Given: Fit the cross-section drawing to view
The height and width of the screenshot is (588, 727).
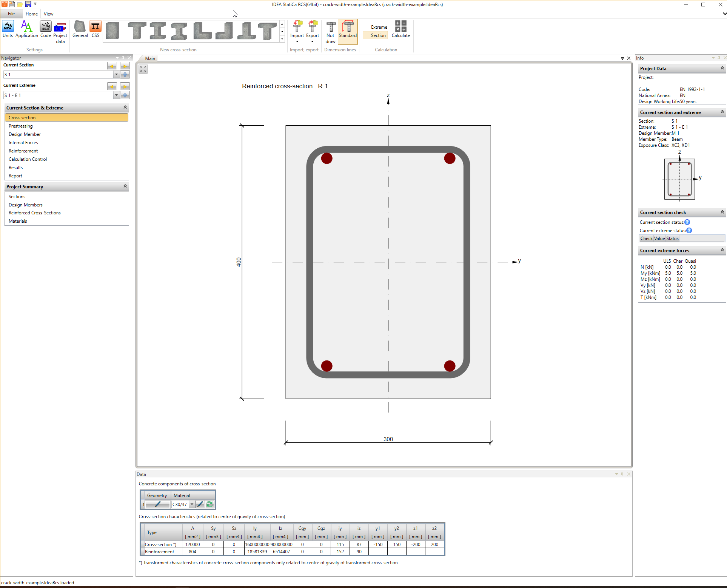Looking at the screenshot, I should (x=143, y=69).
